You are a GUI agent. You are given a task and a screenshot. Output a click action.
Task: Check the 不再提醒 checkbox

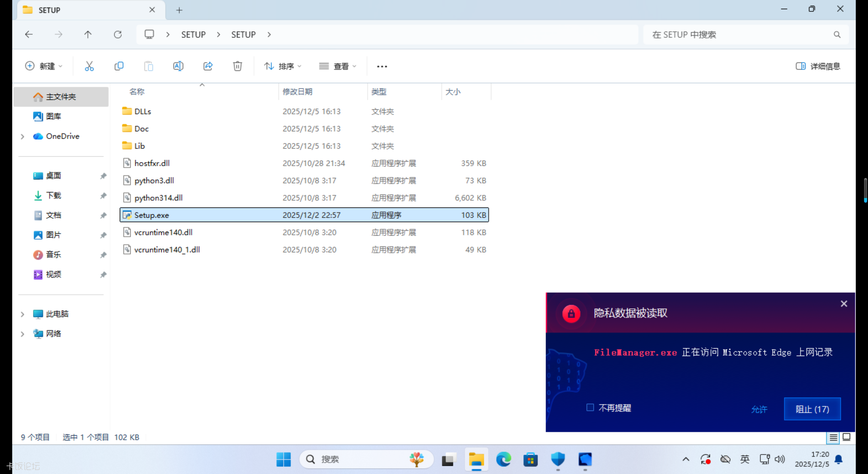590,408
